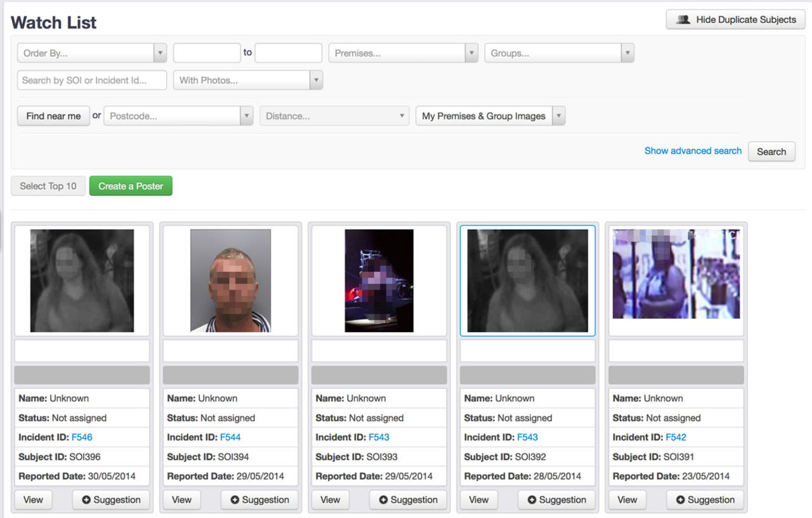Open the Groups dropdown

pos(558,53)
